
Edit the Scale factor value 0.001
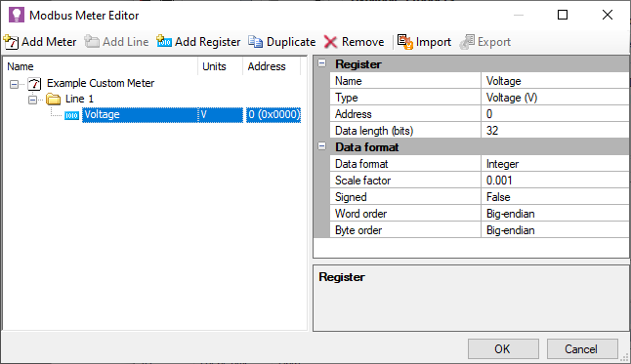(555, 181)
